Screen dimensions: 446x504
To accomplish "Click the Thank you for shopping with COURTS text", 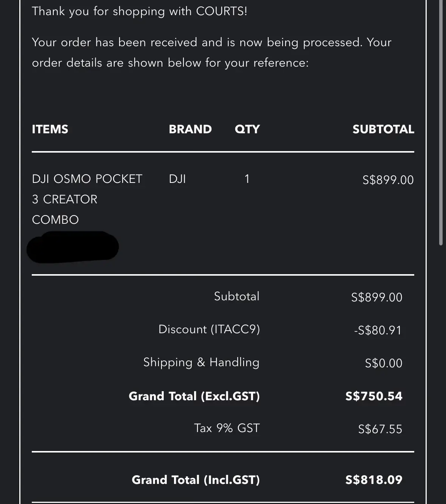I will [x=140, y=11].
